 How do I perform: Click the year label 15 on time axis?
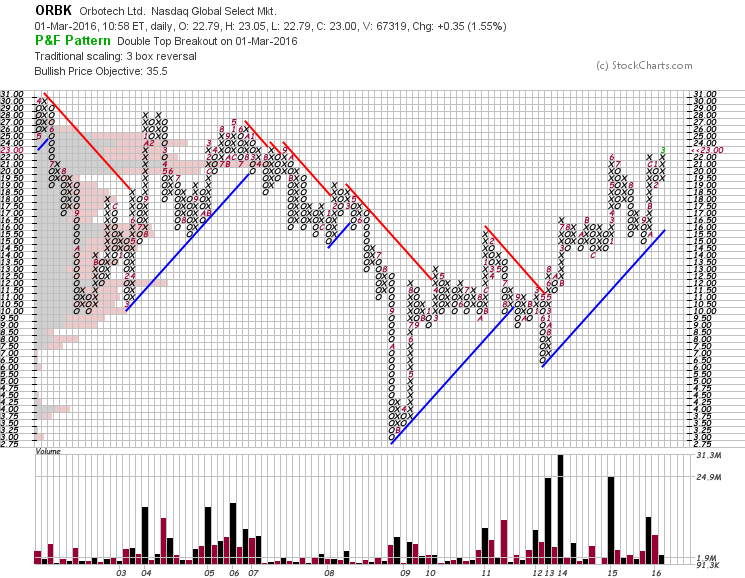tap(612, 573)
